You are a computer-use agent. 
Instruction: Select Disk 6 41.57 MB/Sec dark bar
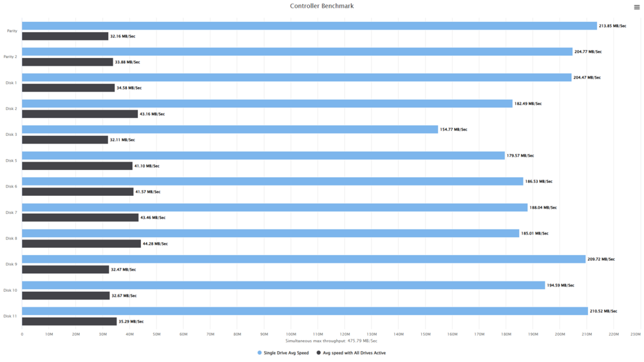coord(78,192)
